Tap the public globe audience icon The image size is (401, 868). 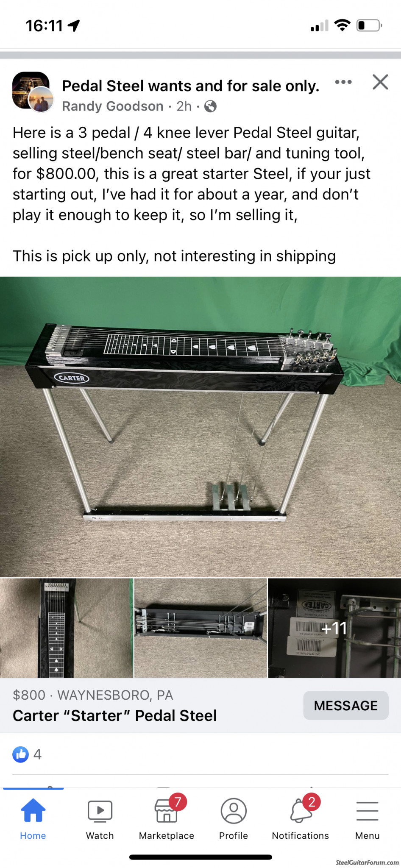(x=210, y=106)
